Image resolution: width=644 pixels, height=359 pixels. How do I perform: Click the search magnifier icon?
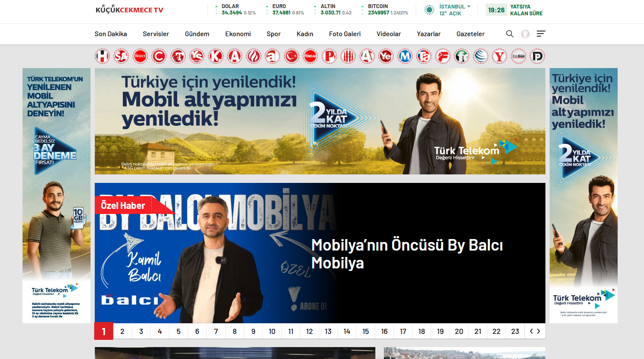(510, 34)
